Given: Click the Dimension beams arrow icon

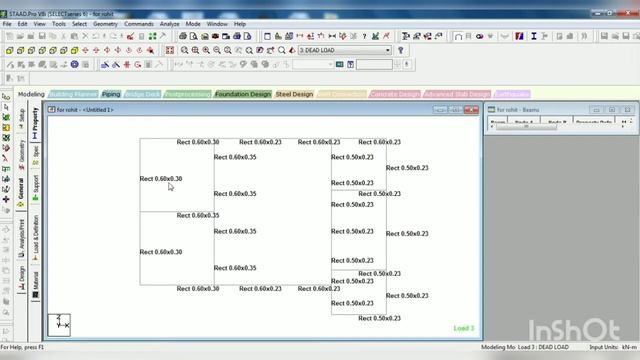Looking at the screenshot, I should (332, 36).
